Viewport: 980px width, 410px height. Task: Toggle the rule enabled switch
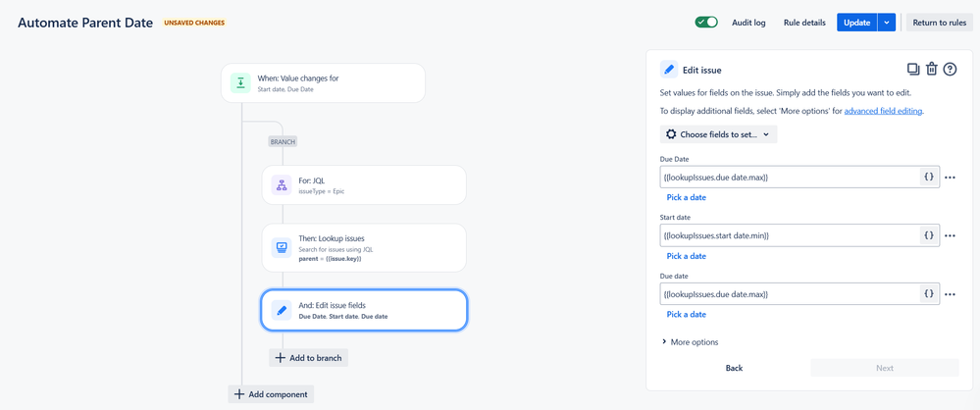(x=706, y=23)
